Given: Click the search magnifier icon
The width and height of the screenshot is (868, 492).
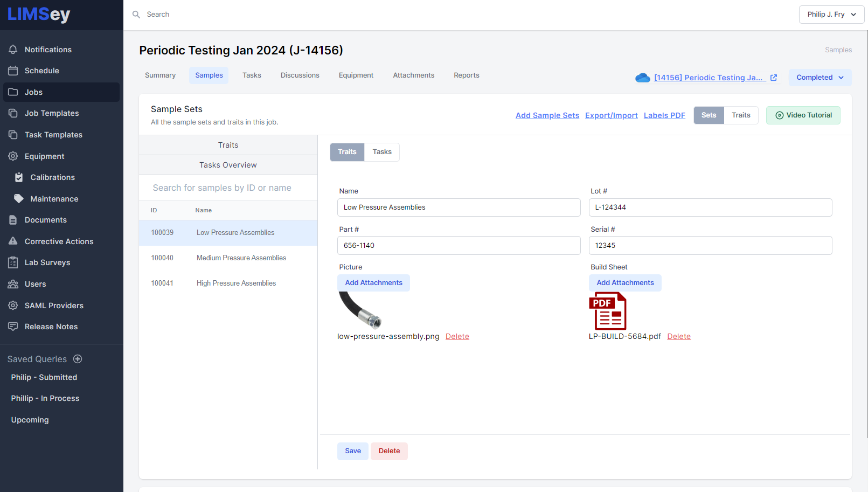Looking at the screenshot, I should click(x=136, y=15).
